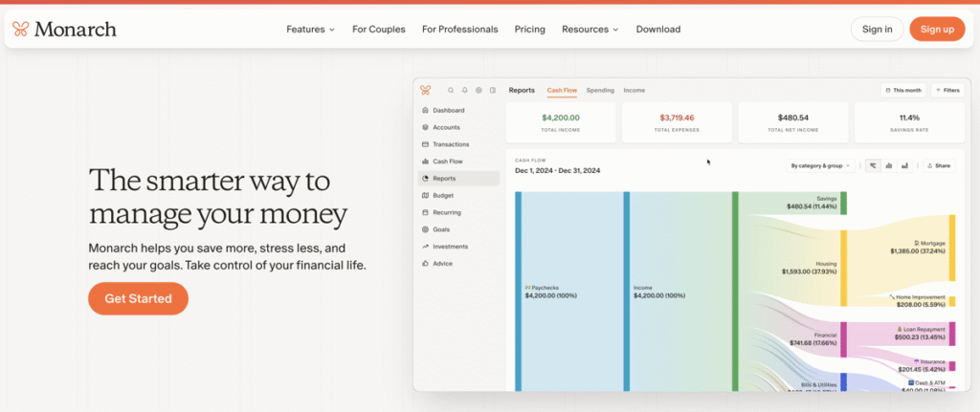980x412 pixels.
Task: Click the Insurance $201.45 (5.42%) label
Action: pos(921,365)
